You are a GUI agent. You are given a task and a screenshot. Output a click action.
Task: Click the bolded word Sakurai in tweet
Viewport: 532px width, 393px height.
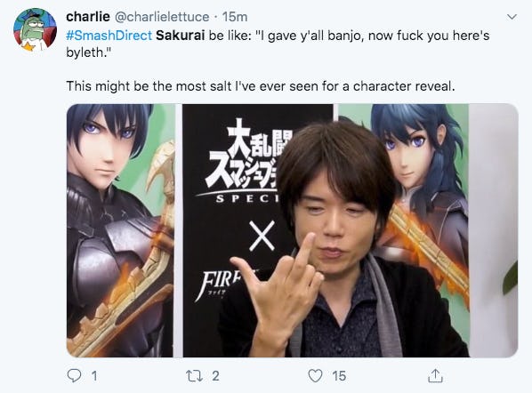pos(181,36)
